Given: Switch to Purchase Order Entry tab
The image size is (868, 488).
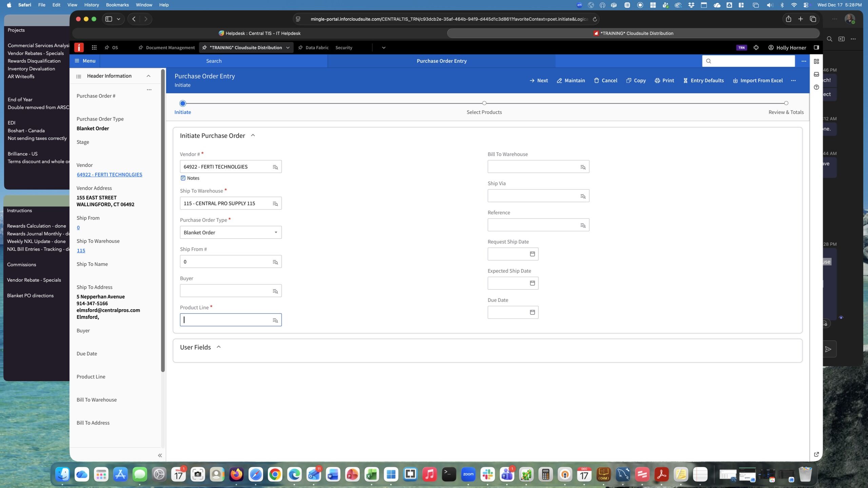Looking at the screenshot, I should click(441, 61).
